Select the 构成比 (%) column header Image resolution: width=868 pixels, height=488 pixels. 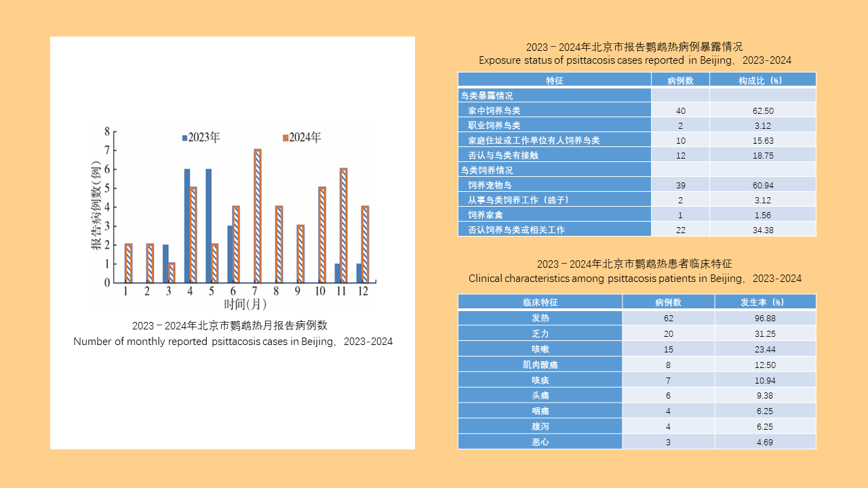[x=762, y=80]
